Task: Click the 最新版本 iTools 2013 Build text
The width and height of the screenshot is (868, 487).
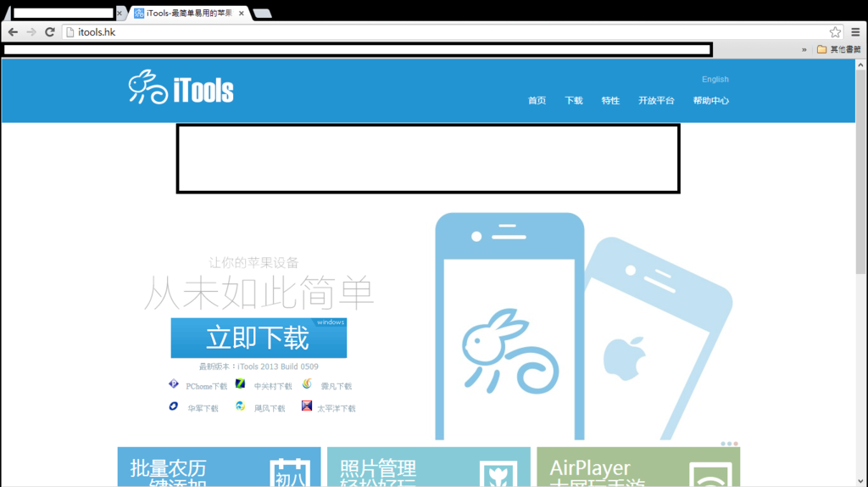Action: pos(259,367)
